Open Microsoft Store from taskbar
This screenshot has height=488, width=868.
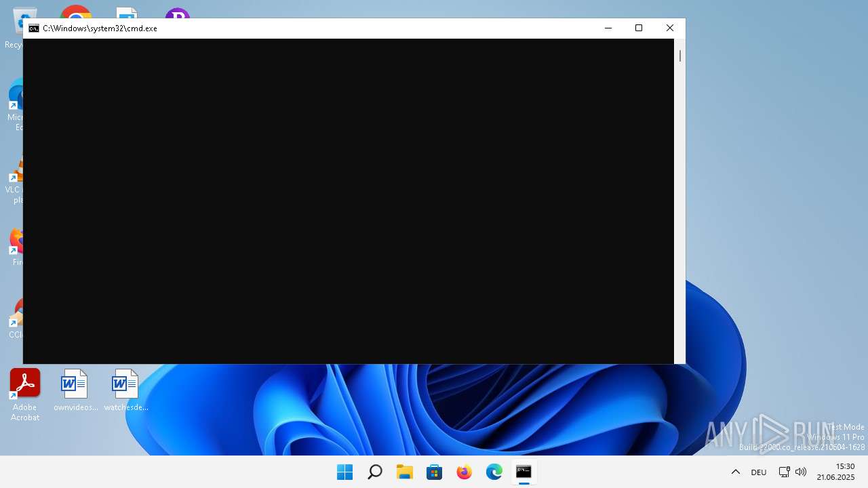435,472
